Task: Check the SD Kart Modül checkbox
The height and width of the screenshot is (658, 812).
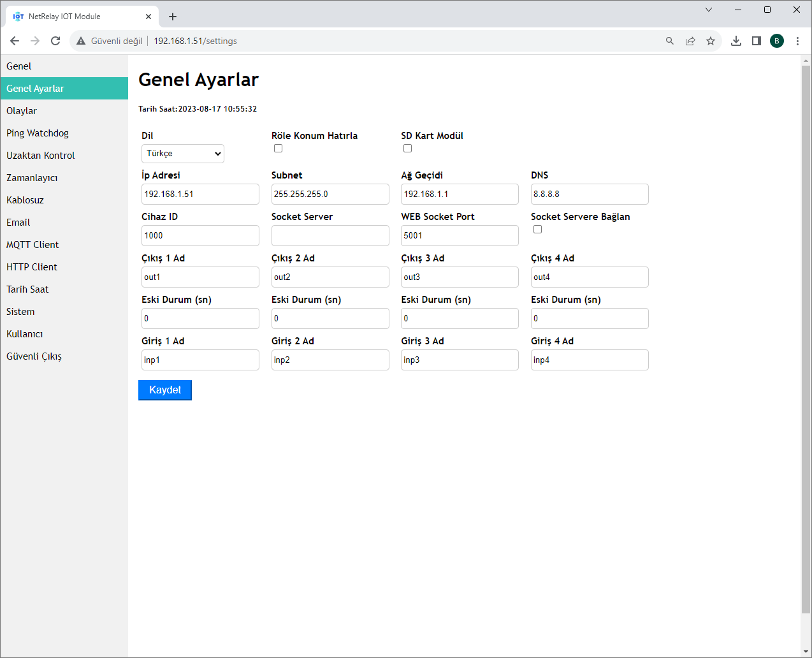Action: pos(407,149)
